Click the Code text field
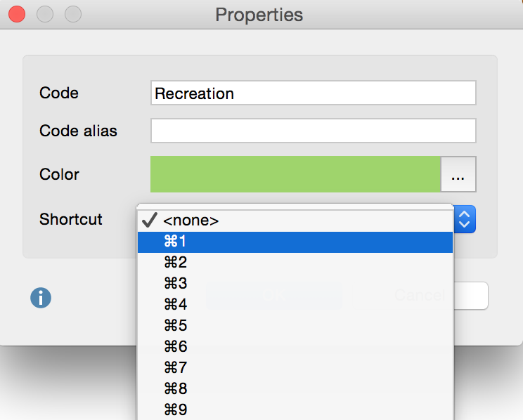This screenshot has width=523, height=420. click(313, 93)
